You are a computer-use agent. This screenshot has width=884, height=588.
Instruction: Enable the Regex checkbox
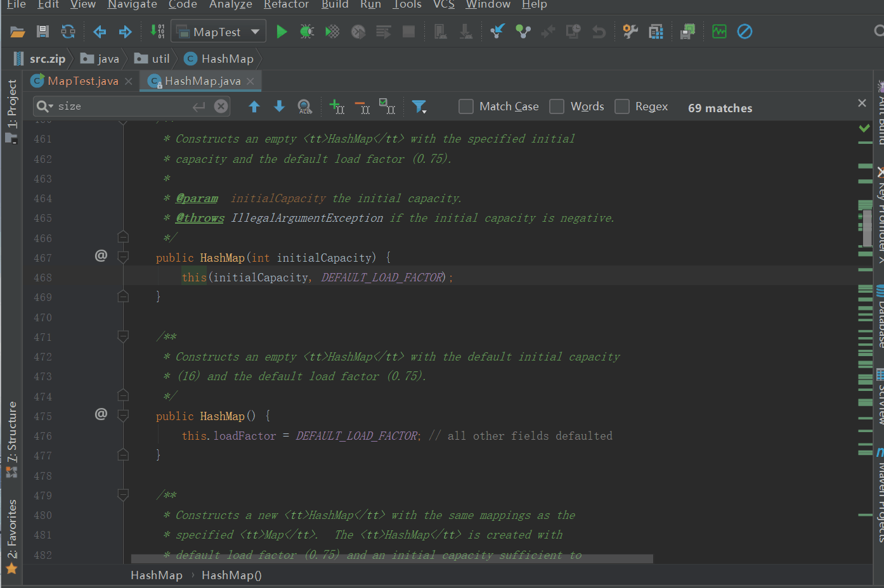tap(622, 106)
